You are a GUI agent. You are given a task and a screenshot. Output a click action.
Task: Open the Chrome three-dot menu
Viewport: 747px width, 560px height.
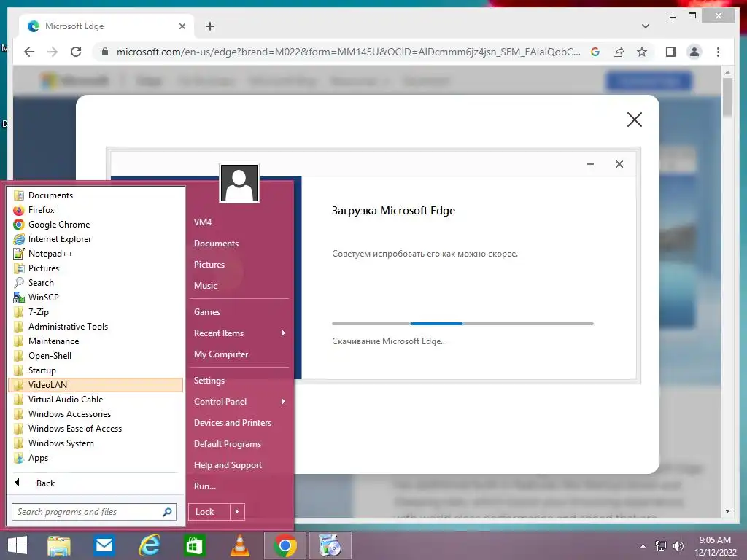click(x=718, y=52)
